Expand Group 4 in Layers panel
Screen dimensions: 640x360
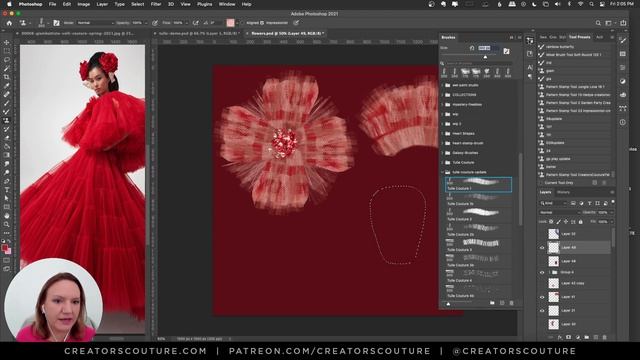click(x=549, y=272)
